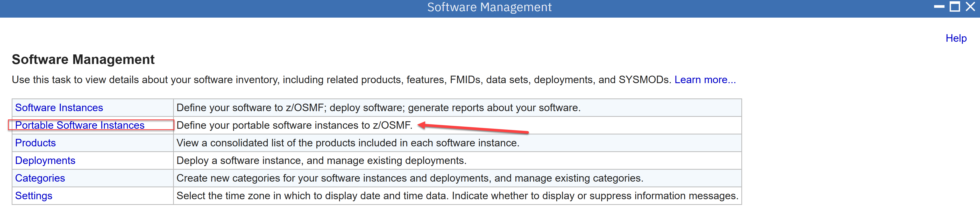Click the 'Select the time zone' description cell
This screenshot has height=222, width=980.
(x=457, y=196)
